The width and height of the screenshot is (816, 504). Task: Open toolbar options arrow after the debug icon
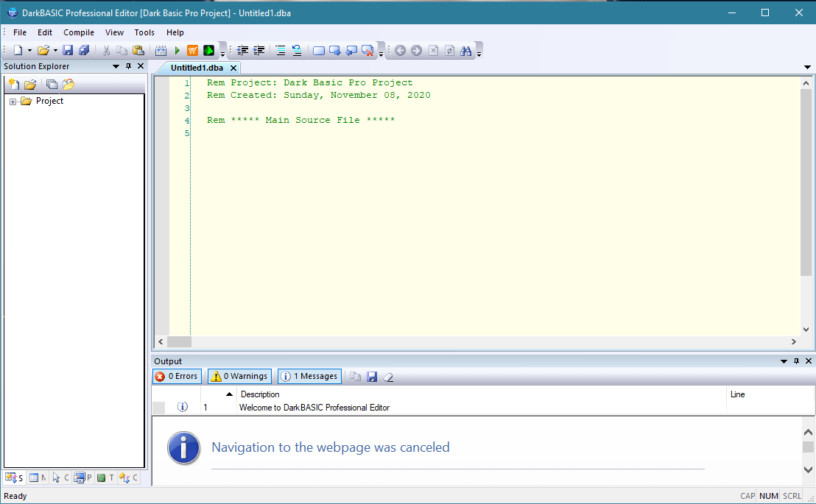(x=222, y=52)
